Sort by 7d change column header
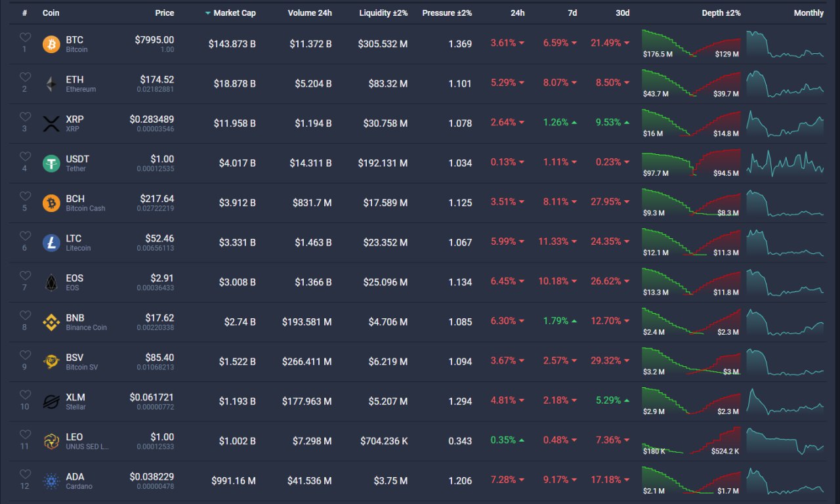 coord(572,13)
